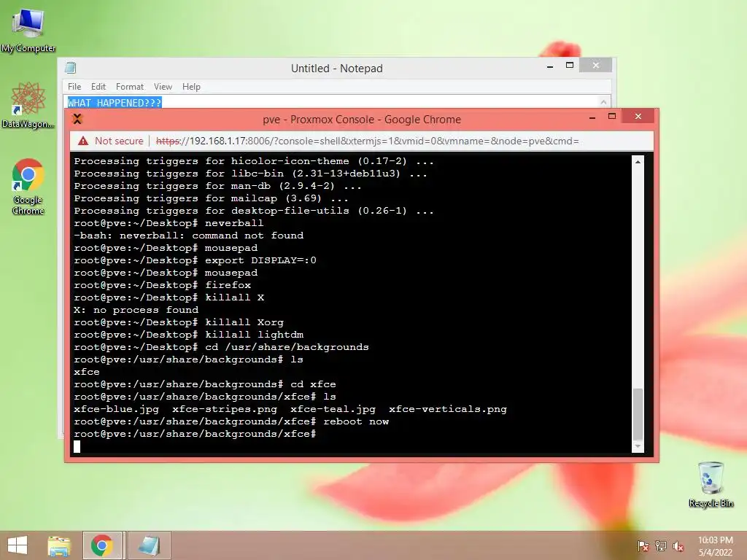The height and width of the screenshot is (560, 747).
Task: Open Notepad's Format menu
Action: click(130, 87)
